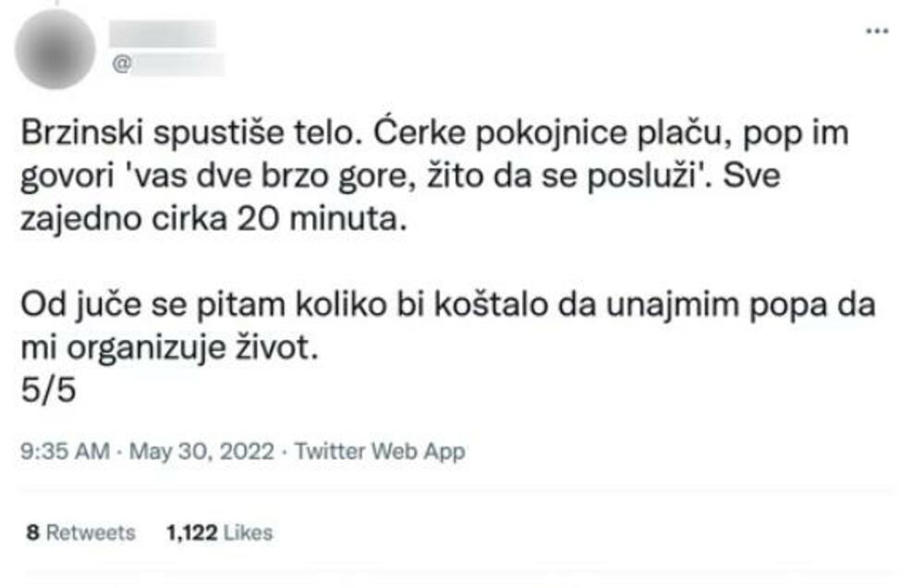This screenshot has width=924, height=588.
Task: Click the likes count number "1,122"
Action: (x=192, y=533)
